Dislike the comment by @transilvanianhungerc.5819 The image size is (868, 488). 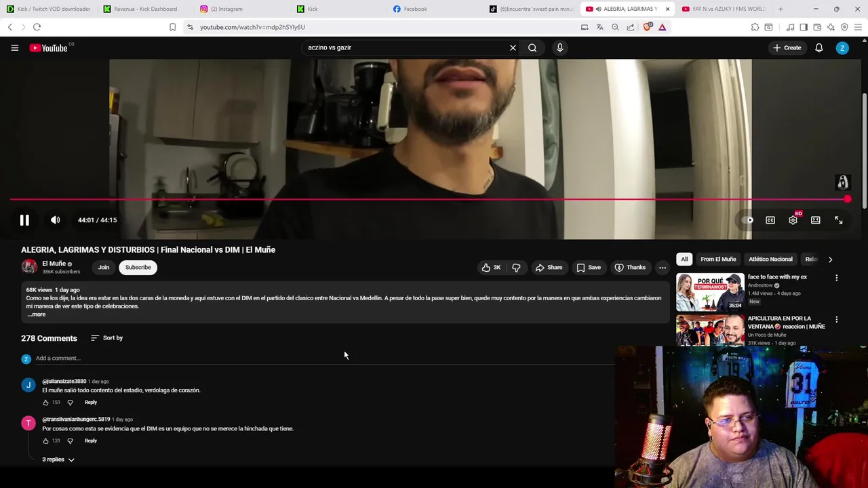coord(70,441)
